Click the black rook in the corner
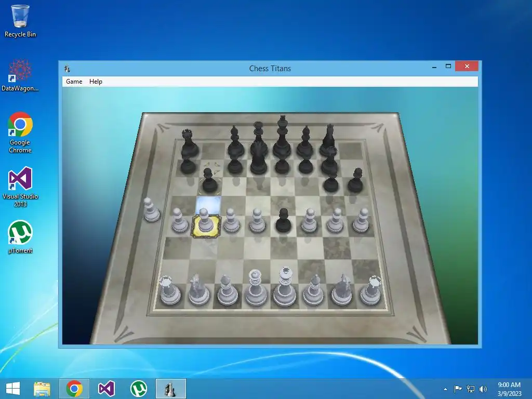 pyautogui.click(x=189, y=144)
